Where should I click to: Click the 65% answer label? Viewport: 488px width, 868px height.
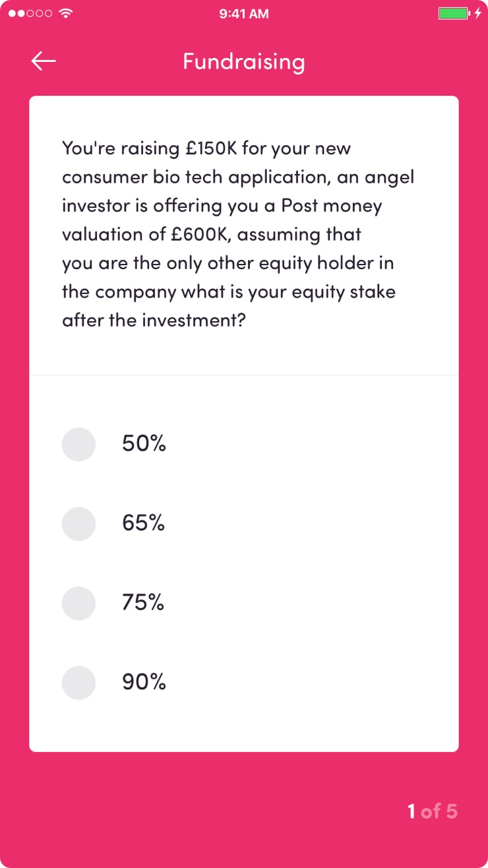coord(143,523)
